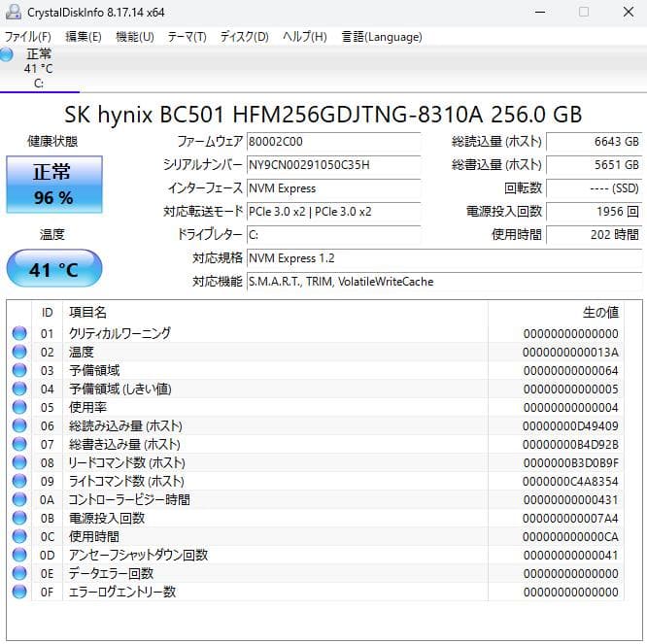Image resolution: width=647 pixels, height=644 pixels.
Task: Select the C: drive tab with 41 °C
Action: tap(39, 69)
